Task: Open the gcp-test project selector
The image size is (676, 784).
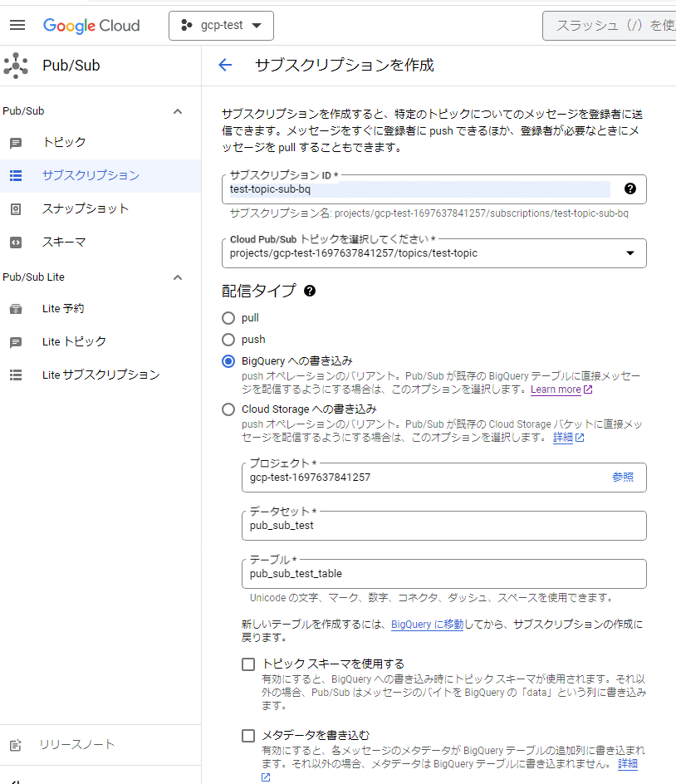Action: click(x=221, y=25)
